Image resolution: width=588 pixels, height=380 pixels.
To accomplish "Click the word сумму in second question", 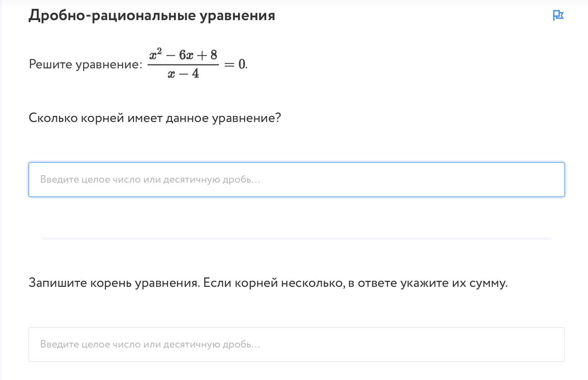I will point(488,283).
